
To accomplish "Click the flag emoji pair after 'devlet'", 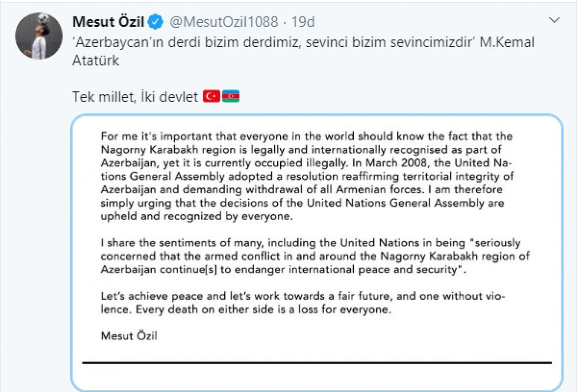I will tap(221, 95).
